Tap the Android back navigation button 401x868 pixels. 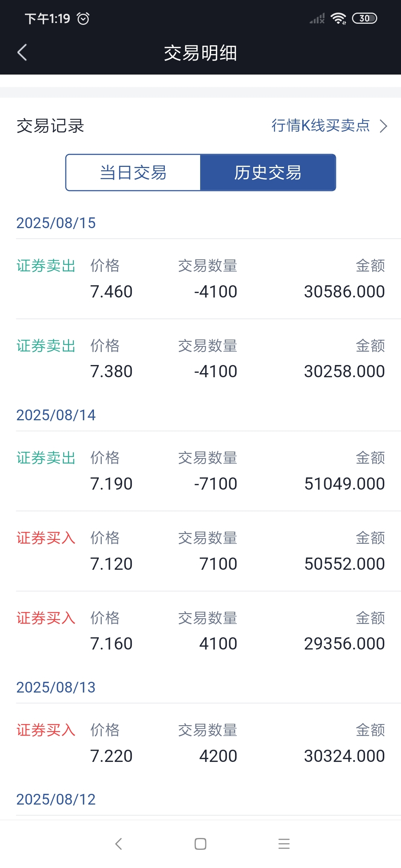(118, 844)
